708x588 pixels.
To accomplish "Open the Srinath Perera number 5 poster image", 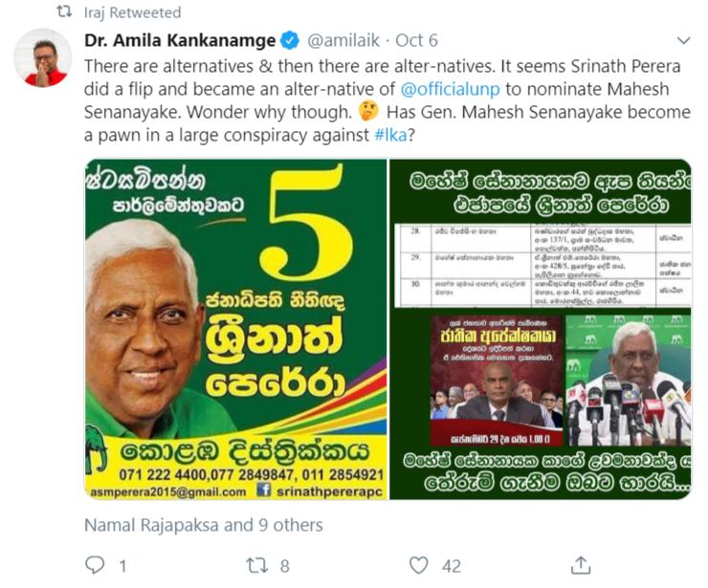I will click(235, 329).
